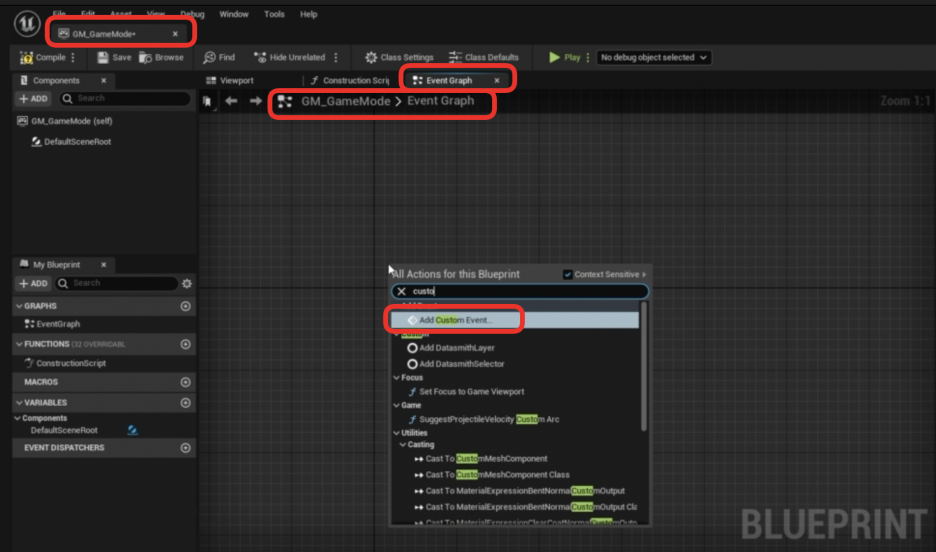Focus the Components search field

[125, 98]
